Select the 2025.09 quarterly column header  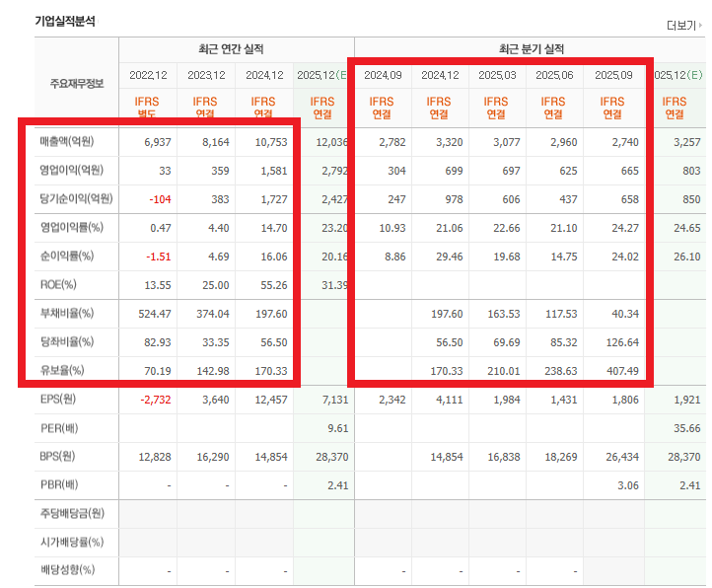click(611, 75)
